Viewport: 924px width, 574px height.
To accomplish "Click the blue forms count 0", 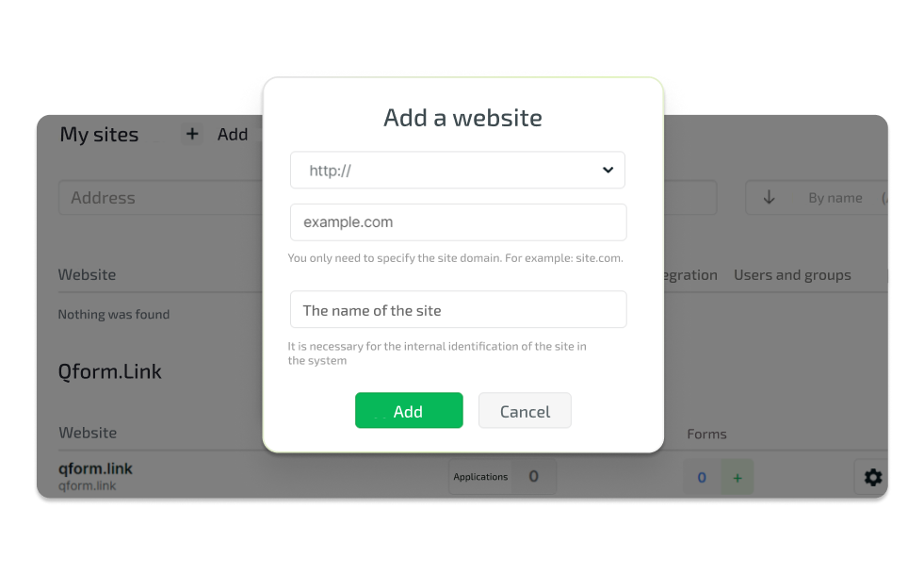I will (702, 477).
